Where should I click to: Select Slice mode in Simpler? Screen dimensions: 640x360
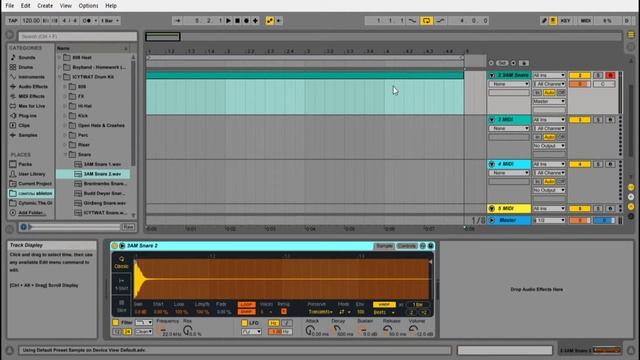pyautogui.click(x=121, y=306)
